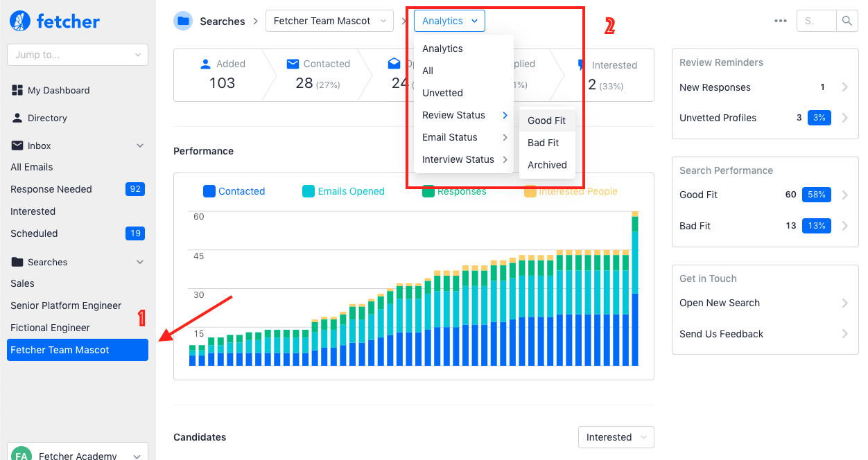Select Review Status menu item
Screen dimensions: 868x460
tap(464, 115)
